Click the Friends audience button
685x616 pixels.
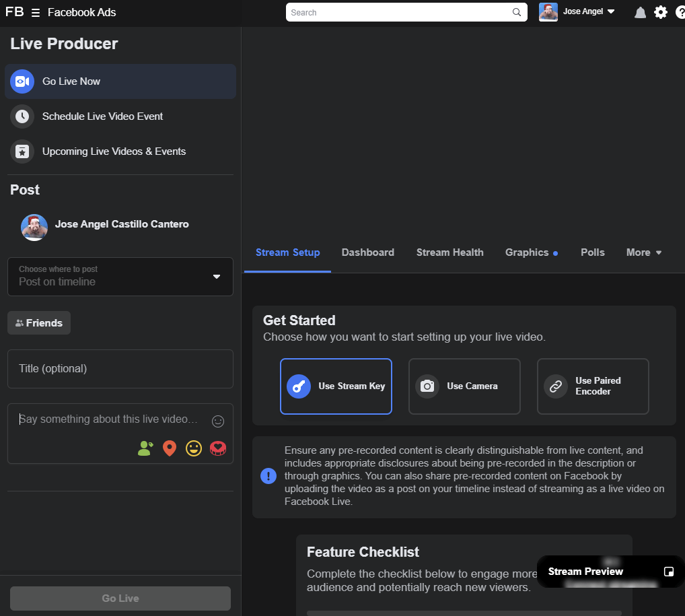(x=39, y=323)
